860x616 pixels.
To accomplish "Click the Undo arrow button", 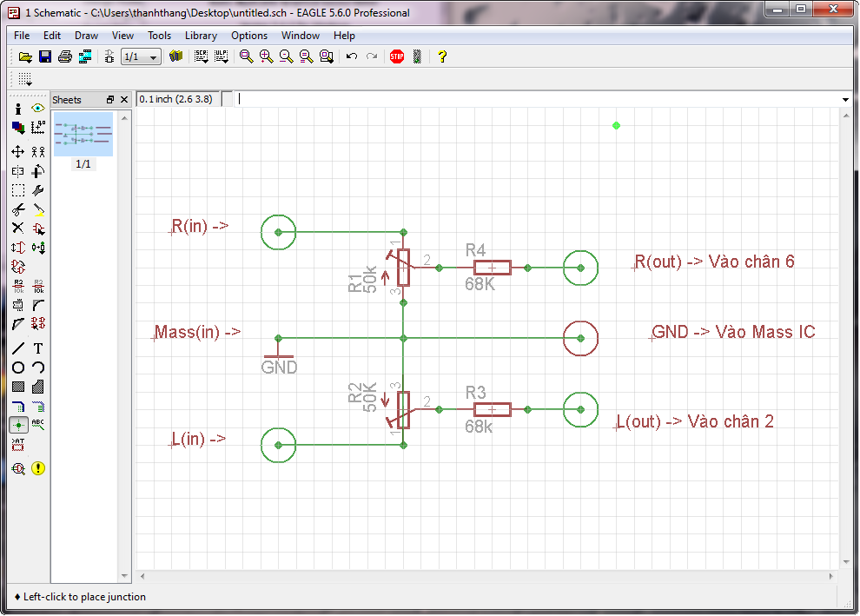I will click(x=352, y=56).
